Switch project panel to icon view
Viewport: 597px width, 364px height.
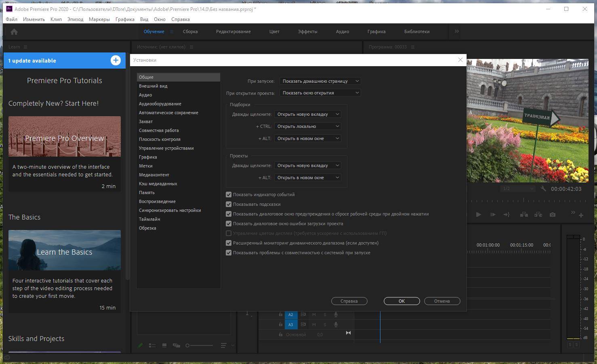tap(164, 345)
